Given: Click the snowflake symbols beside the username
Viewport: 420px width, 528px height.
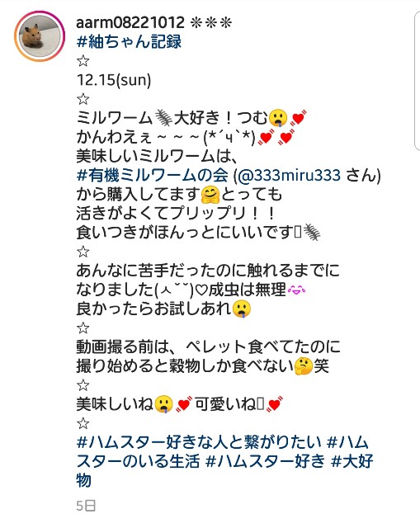Looking at the screenshot, I should pyautogui.click(x=211, y=23).
